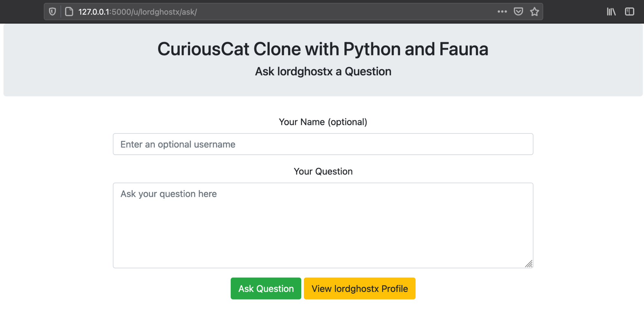The image size is (644, 313).
Task: Click the textarea resize handle
Action: (529, 264)
